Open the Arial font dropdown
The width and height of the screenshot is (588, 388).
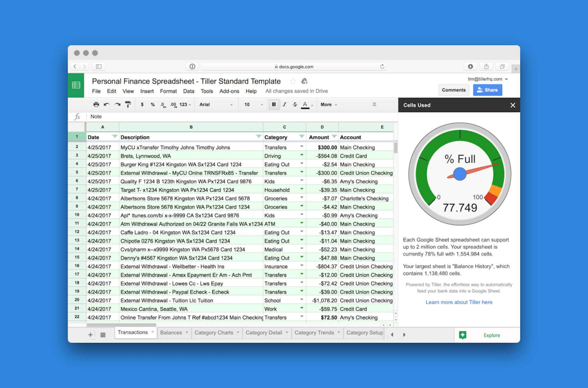tap(216, 105)
